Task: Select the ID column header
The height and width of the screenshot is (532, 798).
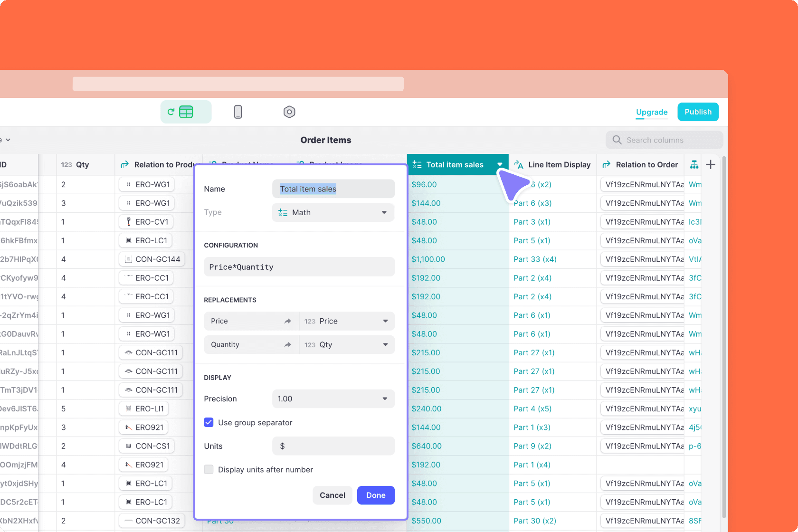Action: coord(19,164)
